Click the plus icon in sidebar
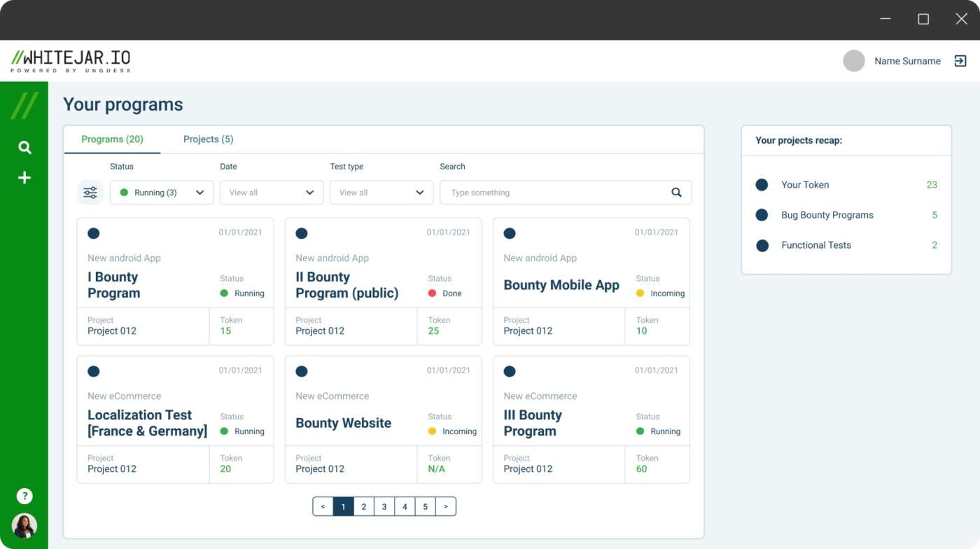980x549 pixels. click(x=24, y=178)
